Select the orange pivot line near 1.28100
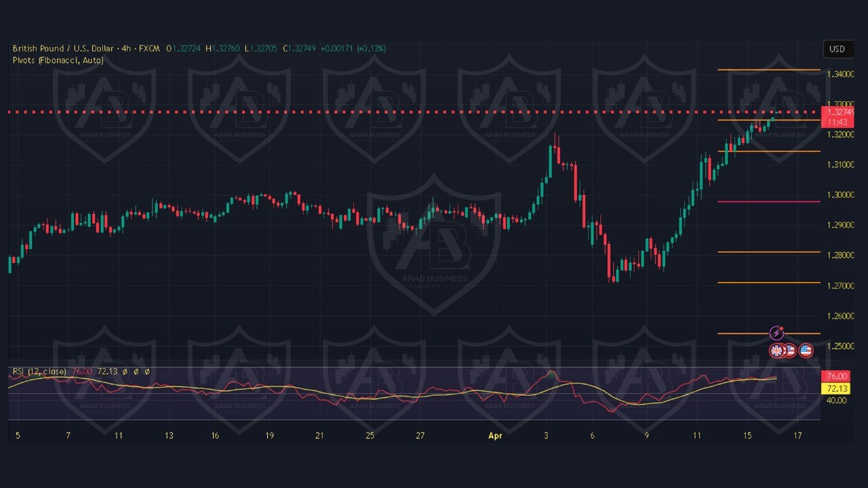Viewport: 868px width, 488px height. click(768, 252)
